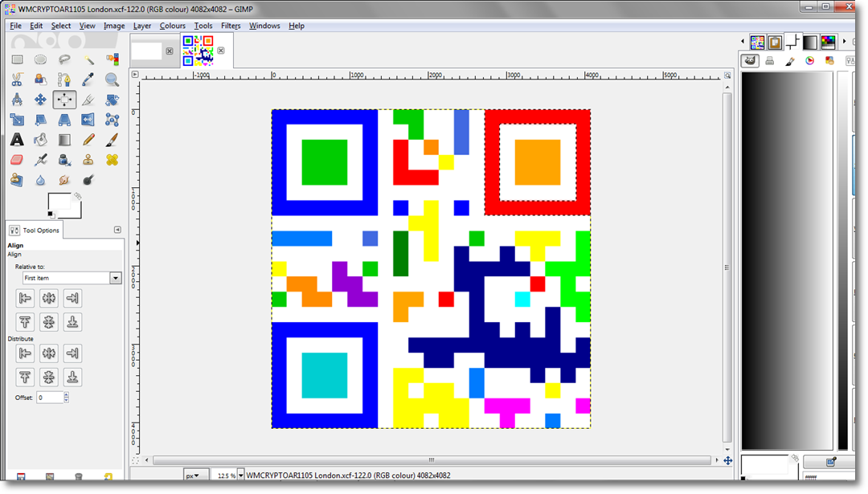Activate the Paths tool

pos(64,80)
